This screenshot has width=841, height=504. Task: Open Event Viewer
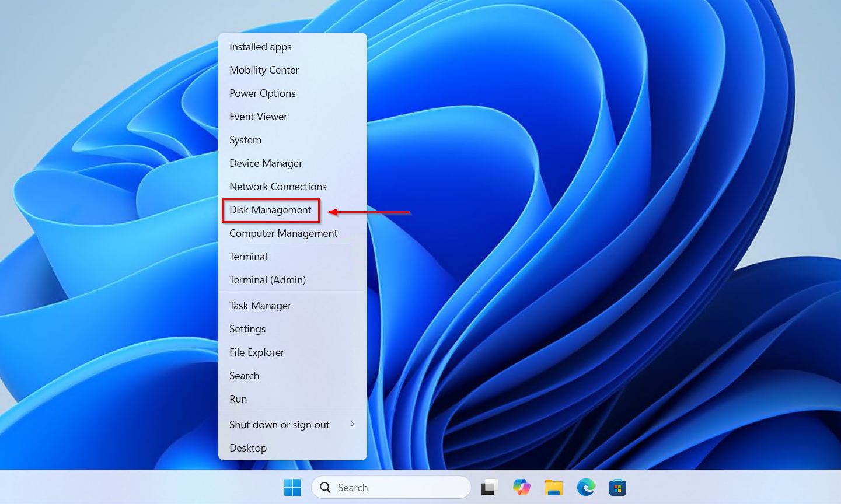258,117
